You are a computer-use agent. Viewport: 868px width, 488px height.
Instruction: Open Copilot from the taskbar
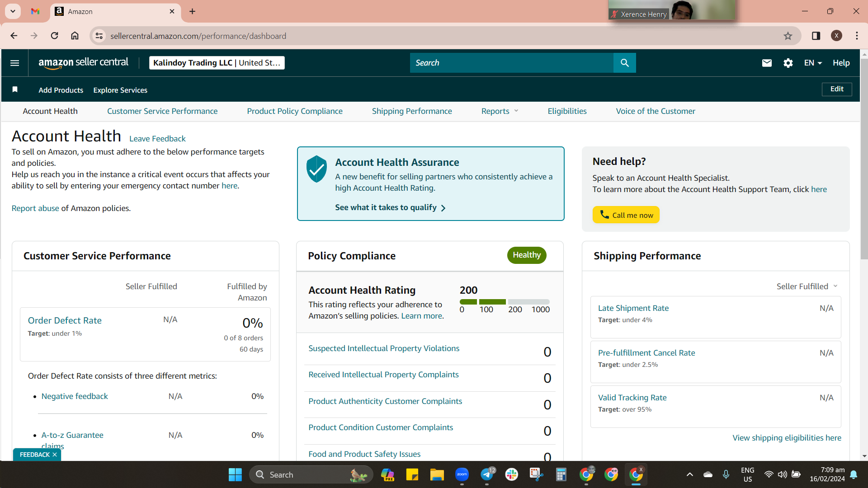tap(387, 474)
